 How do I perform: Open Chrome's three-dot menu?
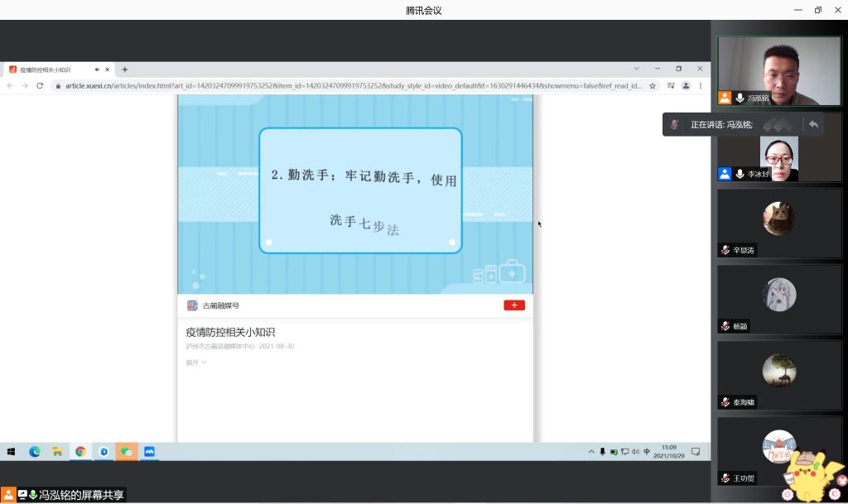700,86
